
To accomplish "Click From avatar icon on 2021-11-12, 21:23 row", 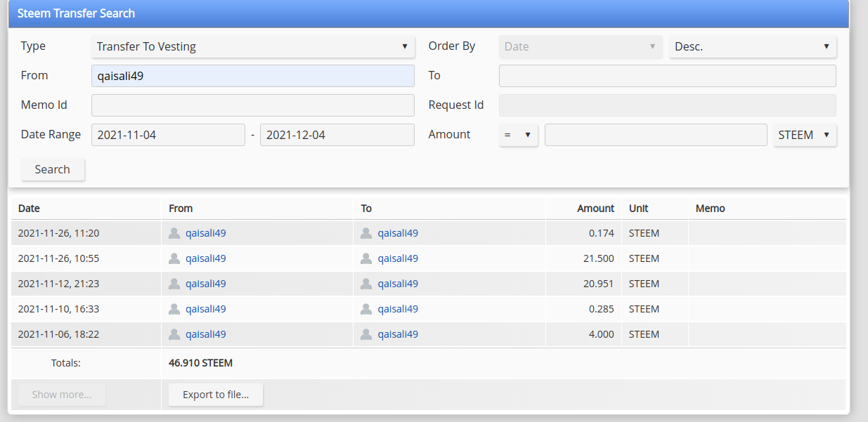I will tap(174, 284).
